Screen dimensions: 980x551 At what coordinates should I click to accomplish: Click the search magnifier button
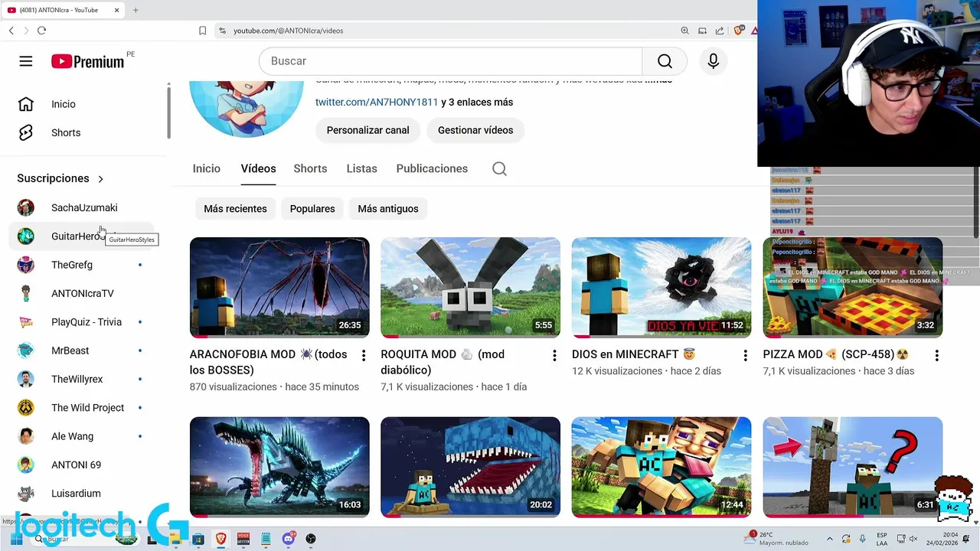pyautogui.click(x=665, y=61)
